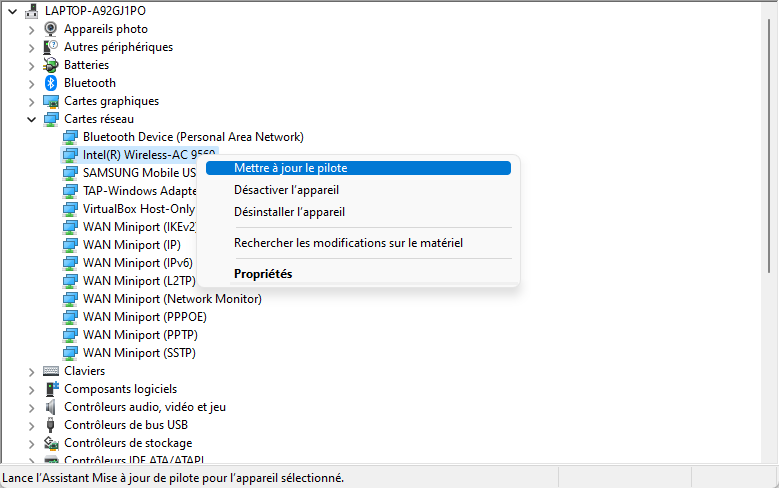Click the Bluetooth logo icon
This screenshot has width=779, height=488.
(x=50, y=83)
